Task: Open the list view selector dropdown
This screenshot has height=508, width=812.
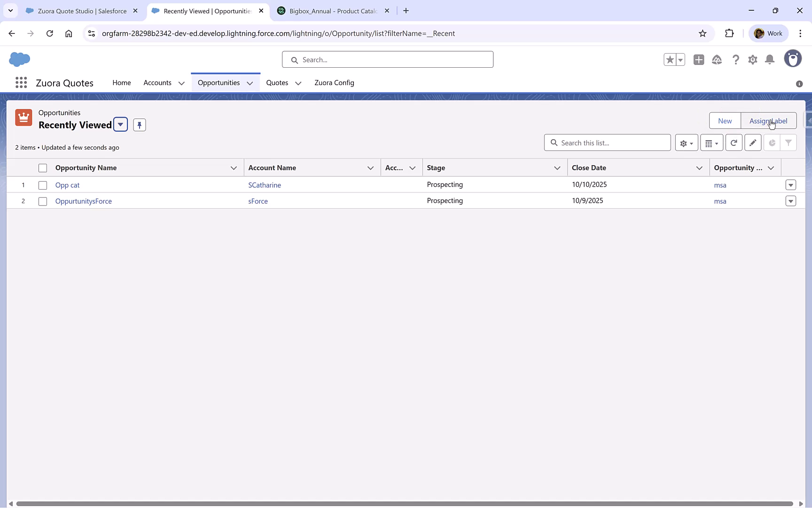Action: pos(120,124)
